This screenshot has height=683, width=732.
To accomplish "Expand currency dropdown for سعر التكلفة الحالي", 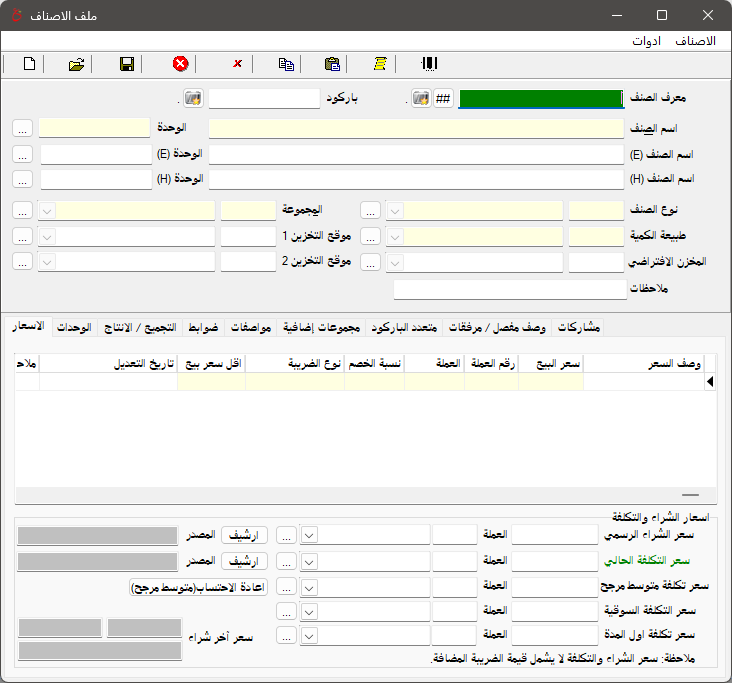I will [x=309, y=562].
